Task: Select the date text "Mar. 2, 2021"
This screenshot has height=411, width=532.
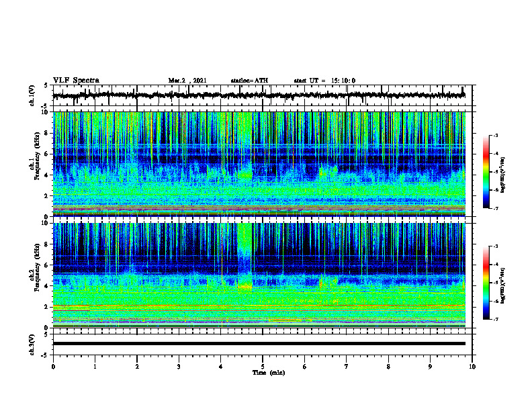Action: 187,81
